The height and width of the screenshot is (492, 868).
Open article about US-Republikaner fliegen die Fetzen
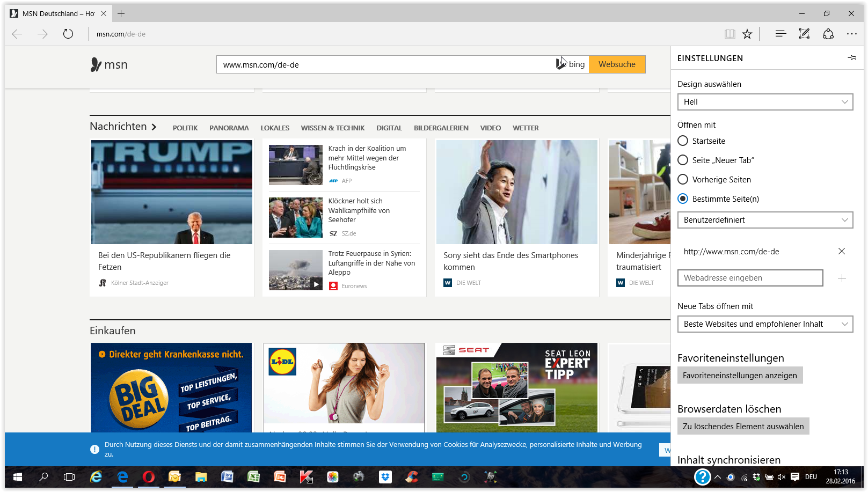[164, 261]
